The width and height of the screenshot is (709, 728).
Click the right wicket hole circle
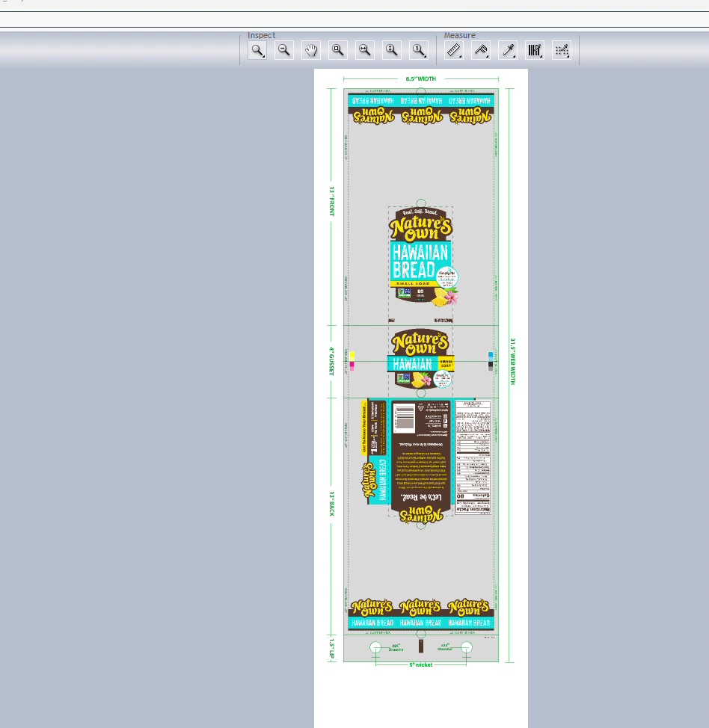click(467, 647)
